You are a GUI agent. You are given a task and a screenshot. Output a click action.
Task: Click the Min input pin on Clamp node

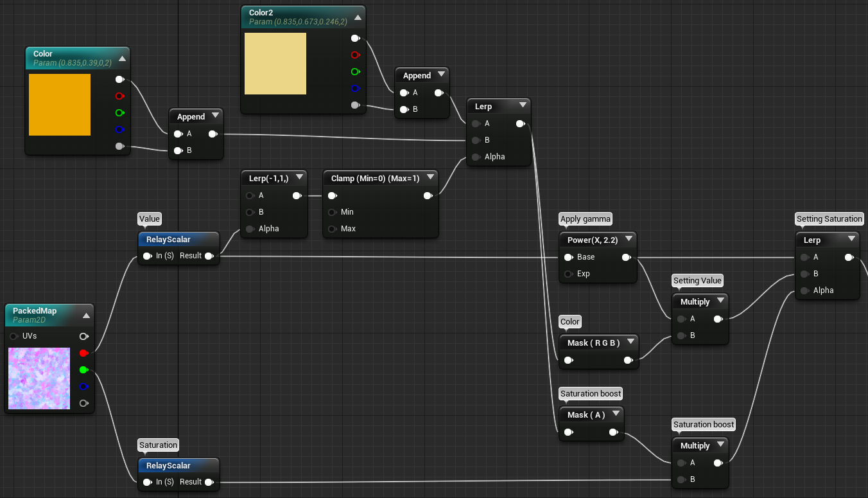click(x=331, y=212)
